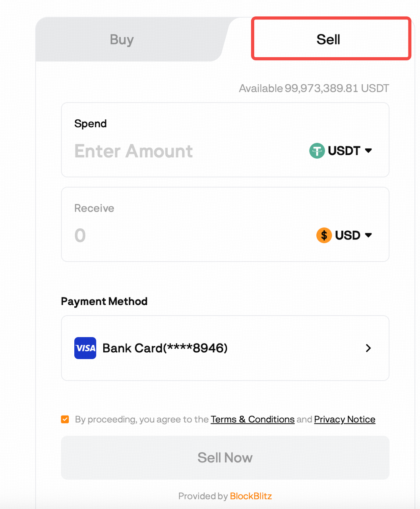Open the Privacy Notice link
Viewport: 420px width, 509px height.
tap(345, 419)
